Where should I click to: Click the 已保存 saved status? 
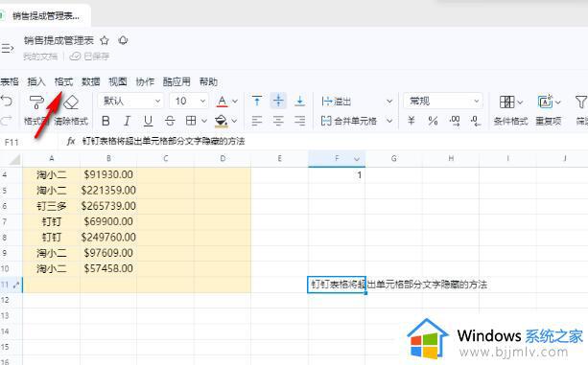point(90,57)
